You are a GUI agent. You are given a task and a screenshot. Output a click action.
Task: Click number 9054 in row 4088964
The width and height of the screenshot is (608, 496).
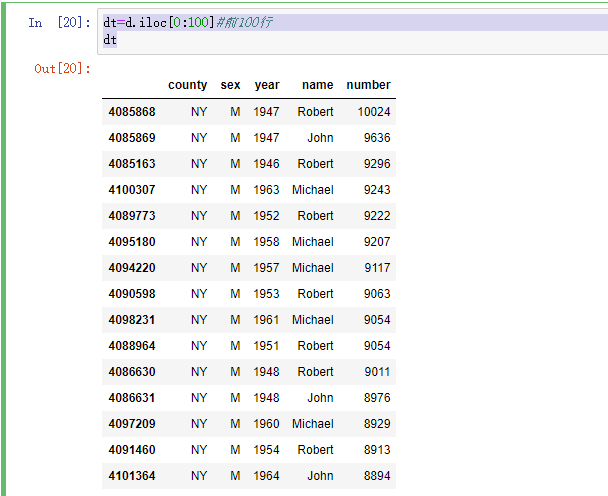[x=377, y=346]
